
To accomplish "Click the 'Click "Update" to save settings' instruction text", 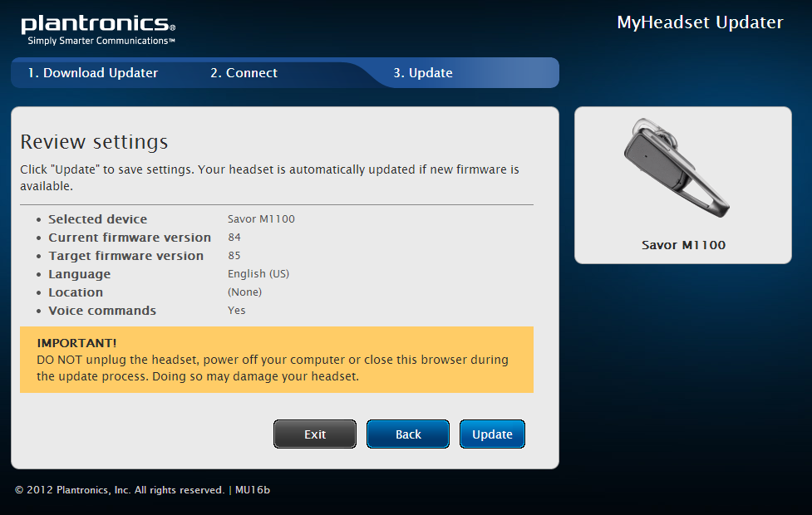I will coord(269,178).
